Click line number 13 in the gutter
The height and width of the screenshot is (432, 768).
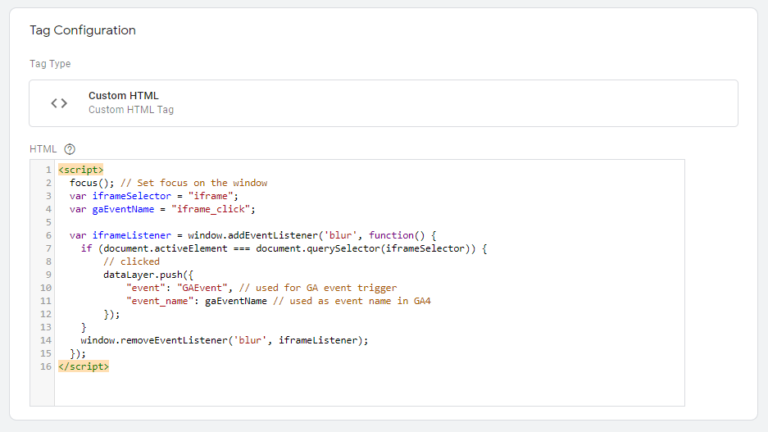[x=46, y=327]
